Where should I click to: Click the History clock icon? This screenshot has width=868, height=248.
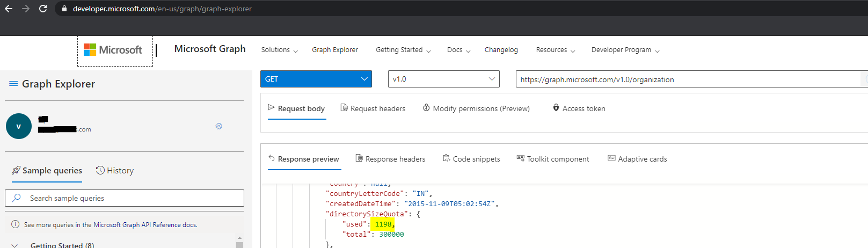[100, 170]
